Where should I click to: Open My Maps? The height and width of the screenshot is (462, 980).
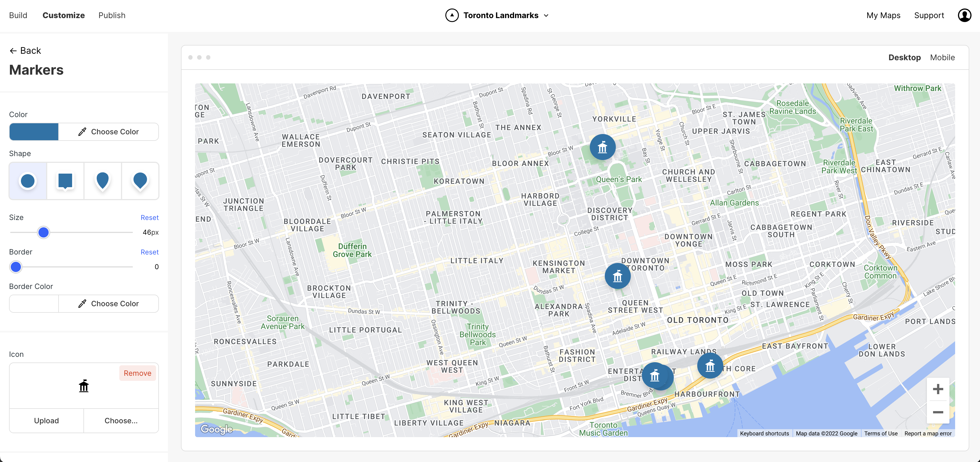883,15
